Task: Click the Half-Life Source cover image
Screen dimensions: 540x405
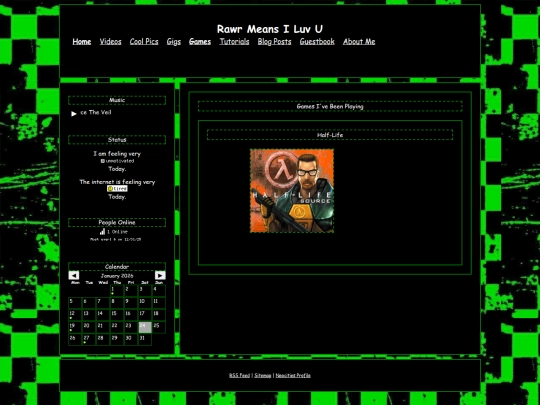Action: point(292,191)
